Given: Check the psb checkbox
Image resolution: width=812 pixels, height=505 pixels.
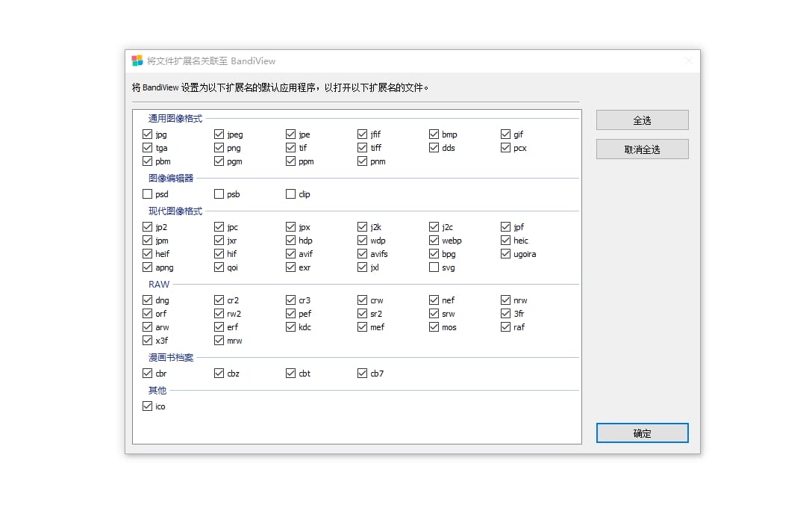Looking at the screenshot, I should click(219, 194).
